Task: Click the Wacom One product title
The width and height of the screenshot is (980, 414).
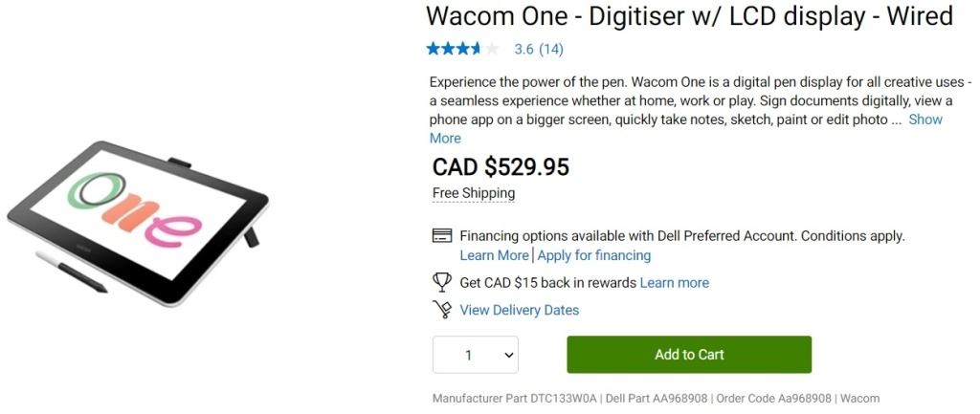Action: (689, 16)
